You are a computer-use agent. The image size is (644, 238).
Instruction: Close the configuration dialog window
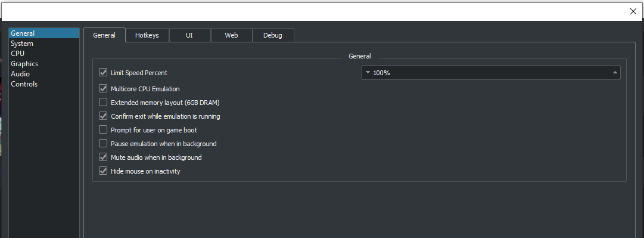[633, 11]
